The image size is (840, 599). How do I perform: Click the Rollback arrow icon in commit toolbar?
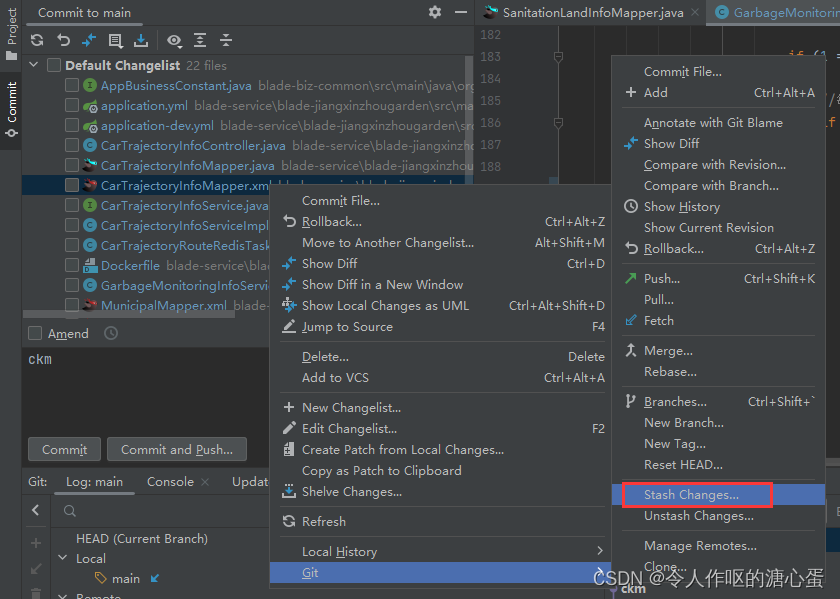(x=63, y=40)
